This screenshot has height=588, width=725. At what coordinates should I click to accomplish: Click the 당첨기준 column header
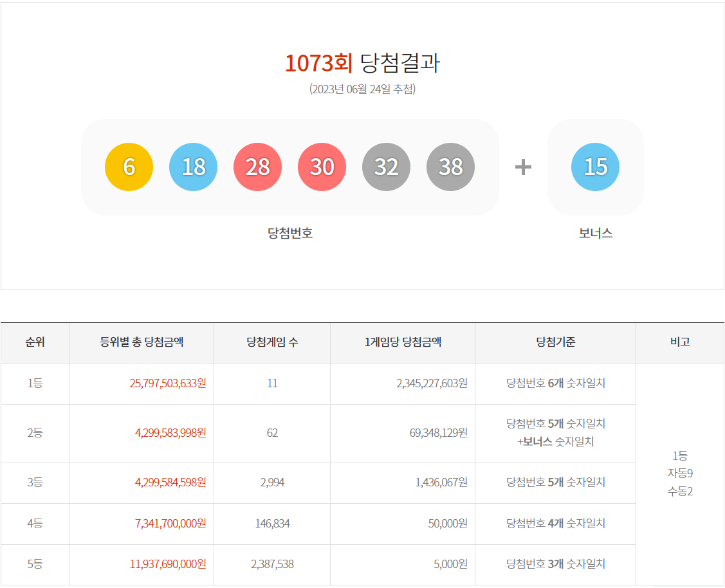pos(555,342)
